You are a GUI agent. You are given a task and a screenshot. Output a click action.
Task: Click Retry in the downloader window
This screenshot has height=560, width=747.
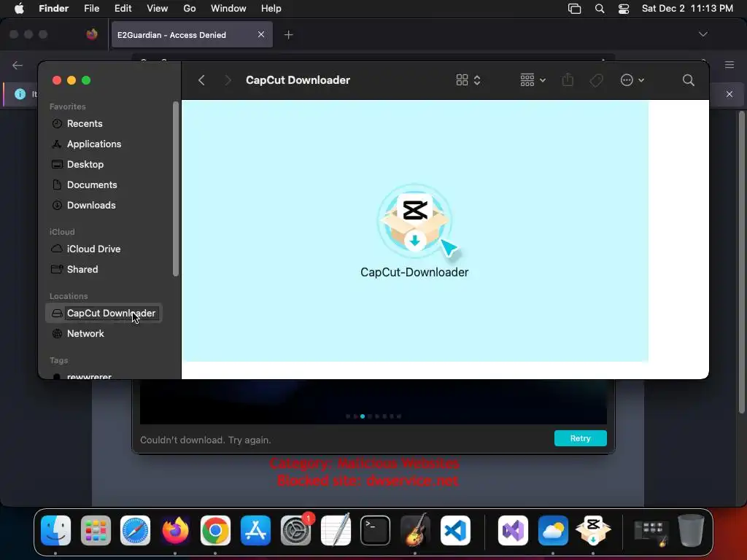click(580, 438)
